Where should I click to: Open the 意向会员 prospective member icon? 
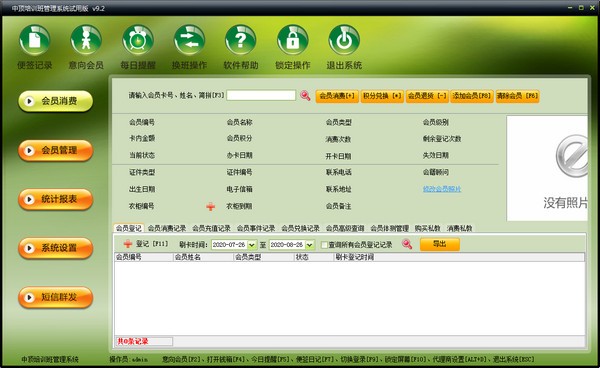pos(86,41)
